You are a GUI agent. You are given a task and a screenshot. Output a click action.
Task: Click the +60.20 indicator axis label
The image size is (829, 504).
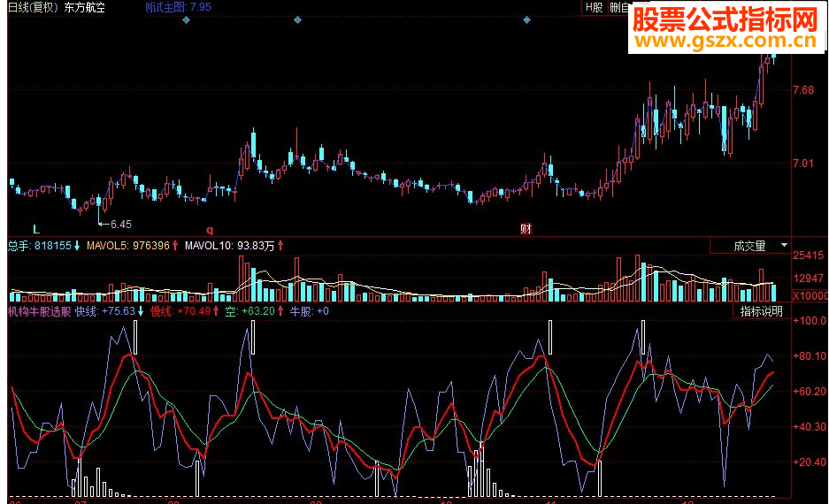coord(810,392)
